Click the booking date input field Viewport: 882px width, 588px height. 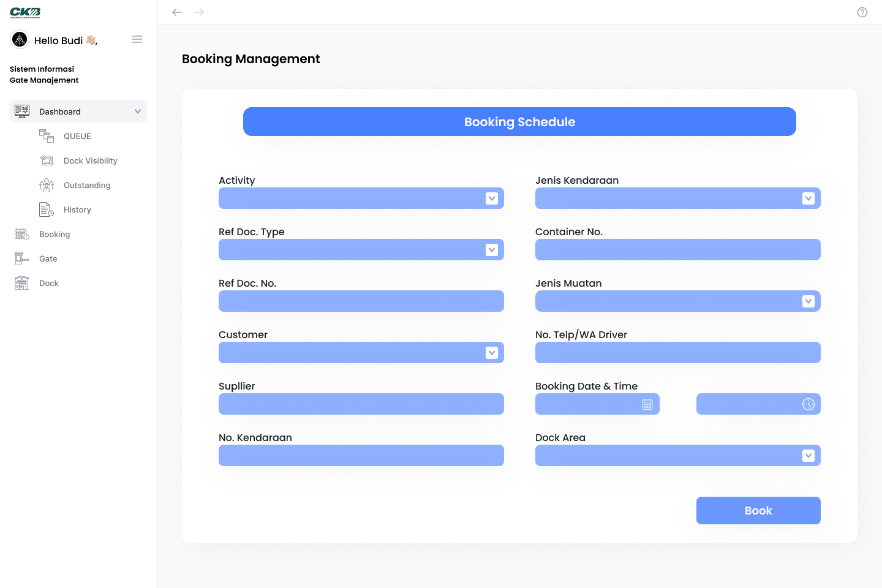(597, 404)
